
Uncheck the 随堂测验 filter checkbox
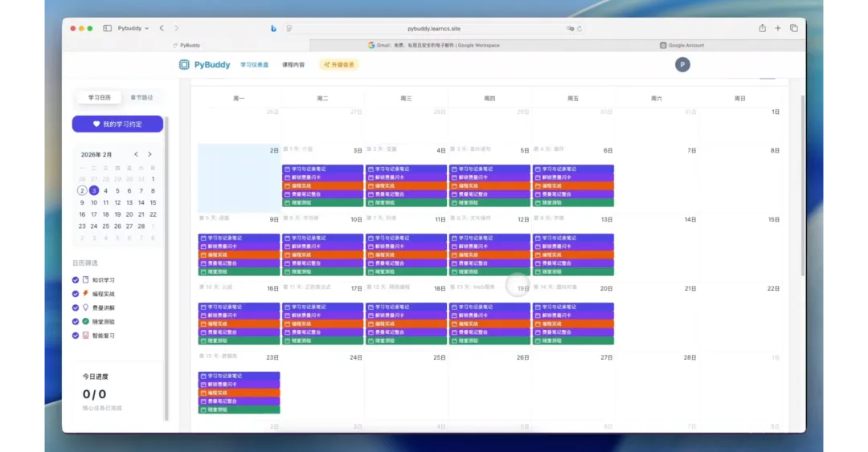click(76, 321)
